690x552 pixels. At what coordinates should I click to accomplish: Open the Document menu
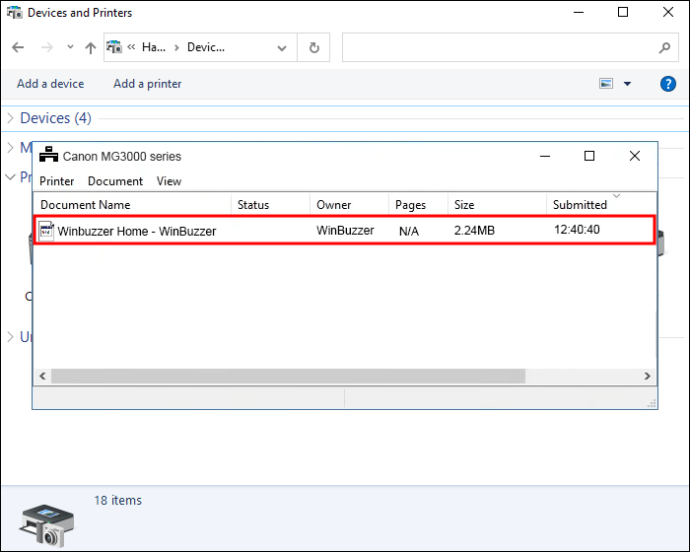115,181
